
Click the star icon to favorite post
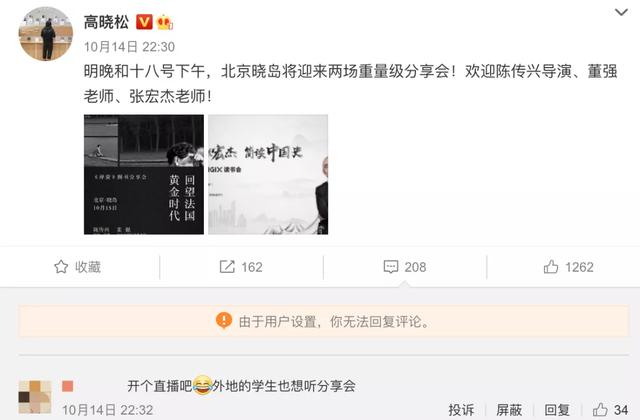(61, 267)
